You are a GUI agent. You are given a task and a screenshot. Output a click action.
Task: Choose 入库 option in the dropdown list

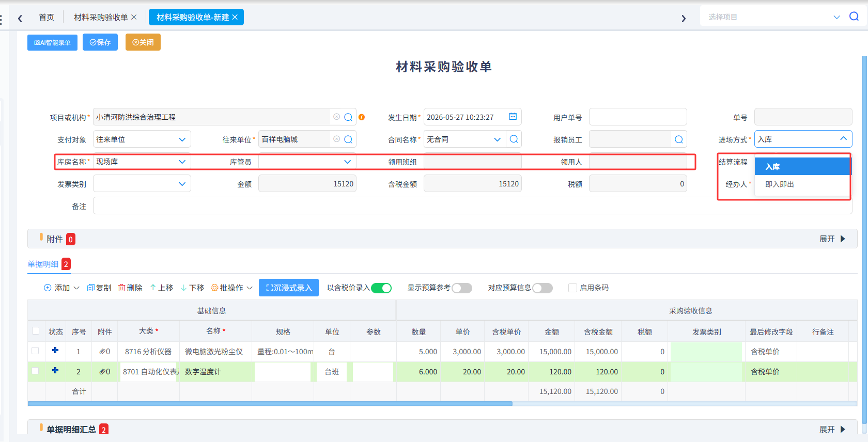coord(802,167)
